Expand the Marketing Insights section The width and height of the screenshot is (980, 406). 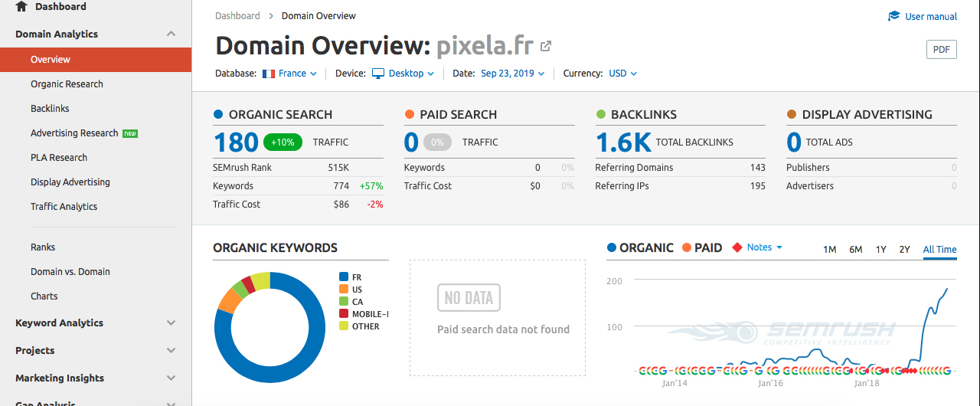[171, 378]
